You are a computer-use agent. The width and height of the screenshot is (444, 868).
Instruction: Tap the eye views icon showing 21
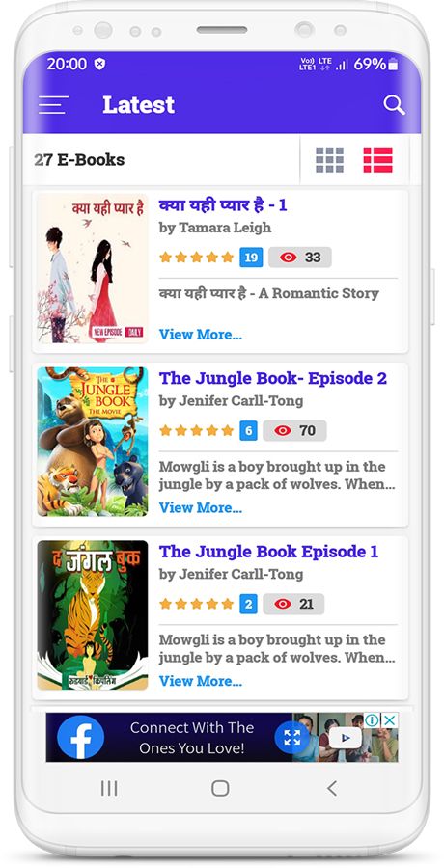coord(283,604)
